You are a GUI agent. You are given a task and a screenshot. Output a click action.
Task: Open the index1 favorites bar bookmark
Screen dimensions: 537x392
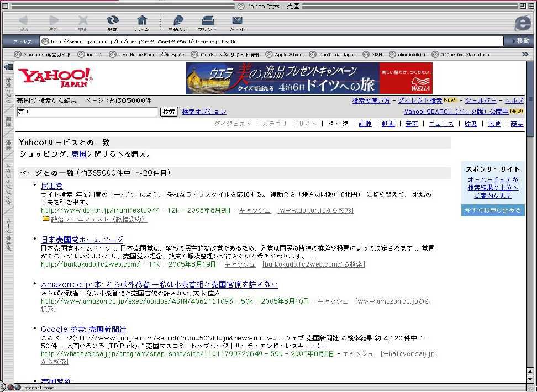tap(89, 55)
